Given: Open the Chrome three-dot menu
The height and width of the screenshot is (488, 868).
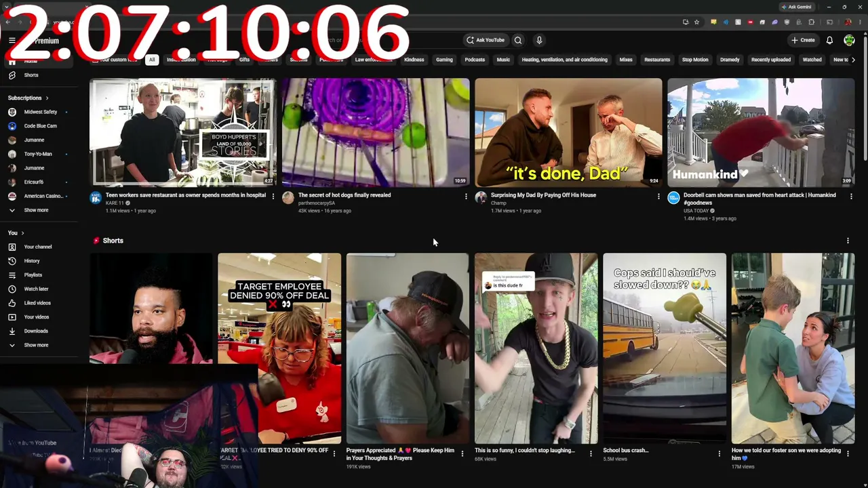Looking at the screenshot, I should tap(859, 22).
